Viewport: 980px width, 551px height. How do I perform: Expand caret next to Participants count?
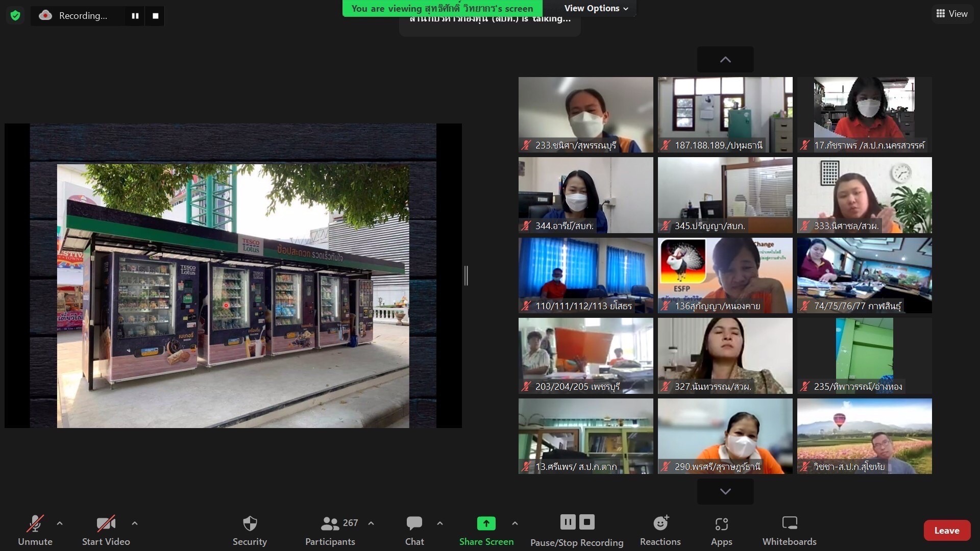pyautogui.click(x=371, y=523)
